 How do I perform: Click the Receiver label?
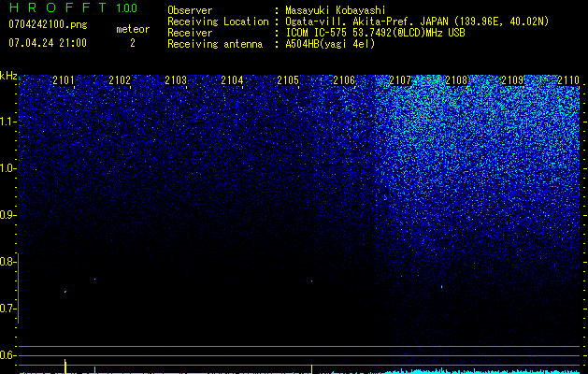190,33
